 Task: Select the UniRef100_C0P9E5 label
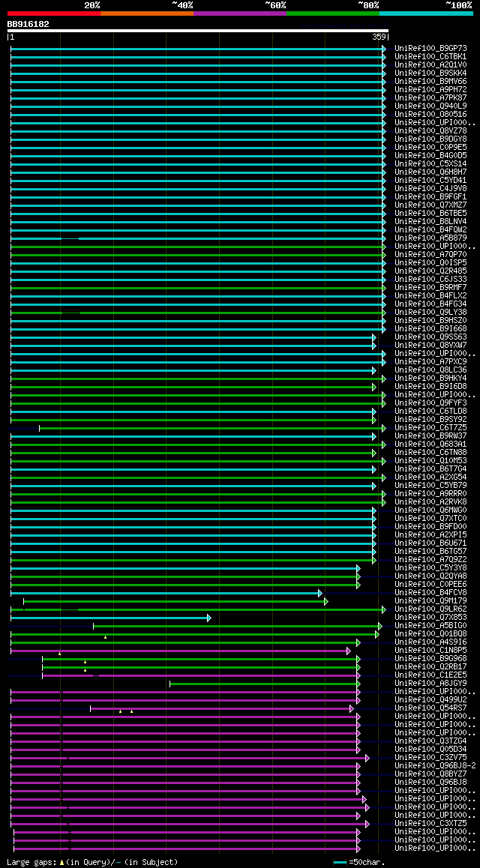click(x=430, y=147)
